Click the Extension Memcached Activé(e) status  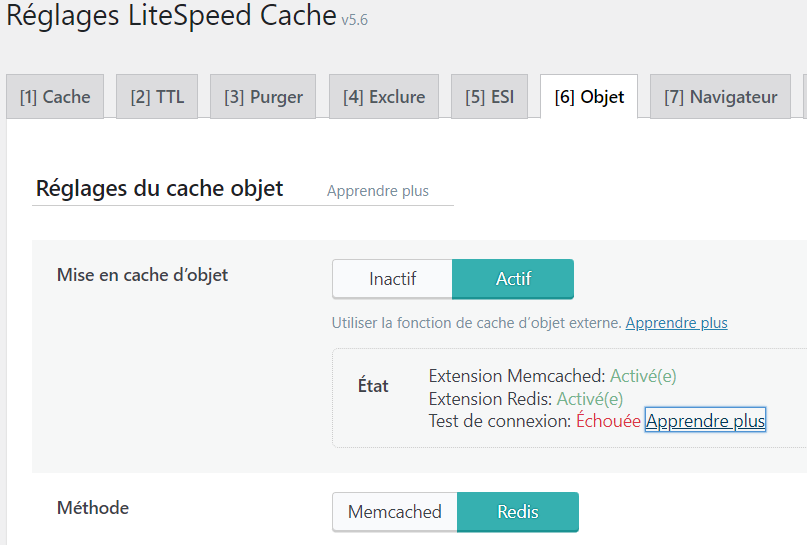click(x=643, y=376)
